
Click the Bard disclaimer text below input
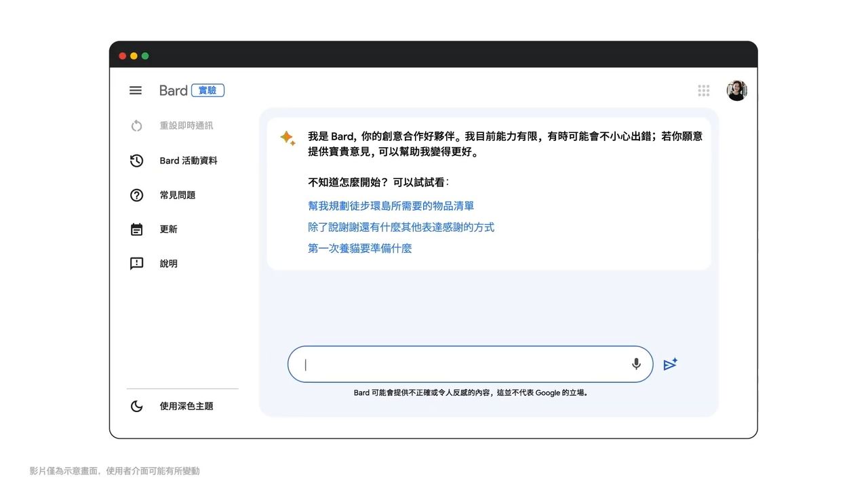pos(471,392)
